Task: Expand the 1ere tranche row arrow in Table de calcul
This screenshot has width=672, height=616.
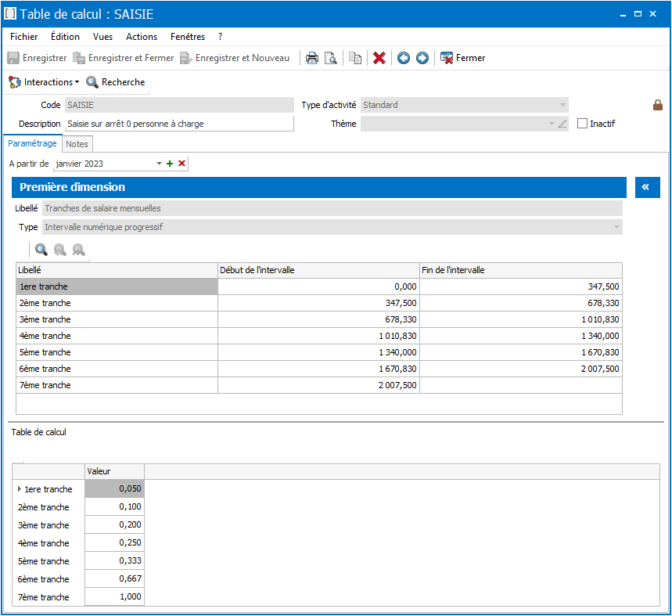Action: 20,488
